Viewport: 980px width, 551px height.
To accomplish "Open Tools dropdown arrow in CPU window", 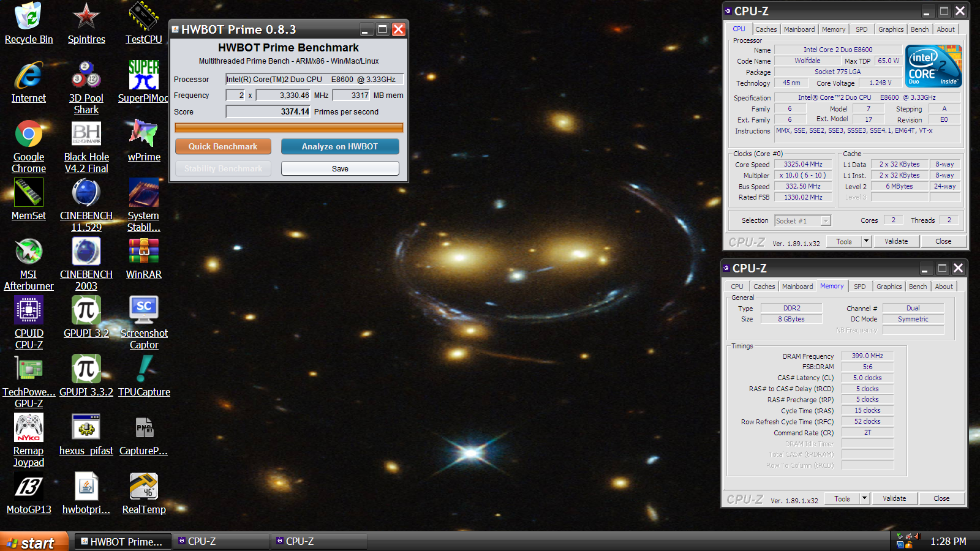I will pyautogui.click(x=866, y=241).
